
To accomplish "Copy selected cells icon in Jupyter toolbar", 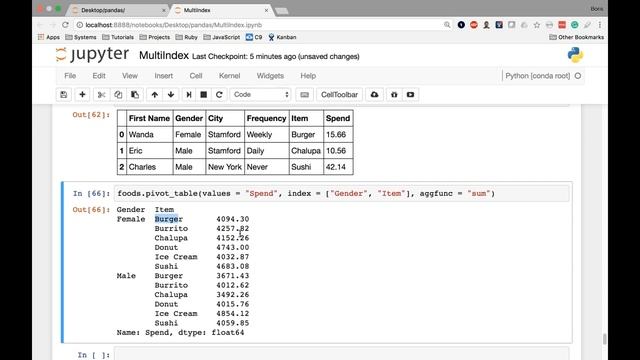I will click(118, 95).
